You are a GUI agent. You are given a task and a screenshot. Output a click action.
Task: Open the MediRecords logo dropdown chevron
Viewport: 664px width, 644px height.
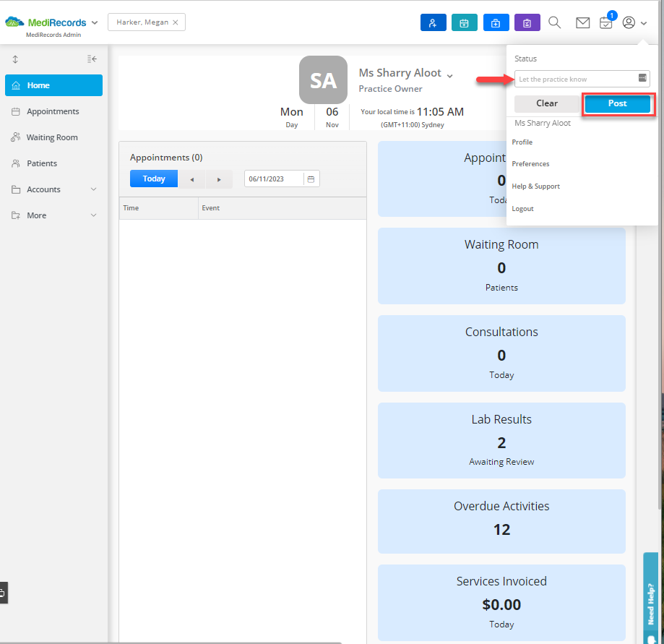point(95,23)
